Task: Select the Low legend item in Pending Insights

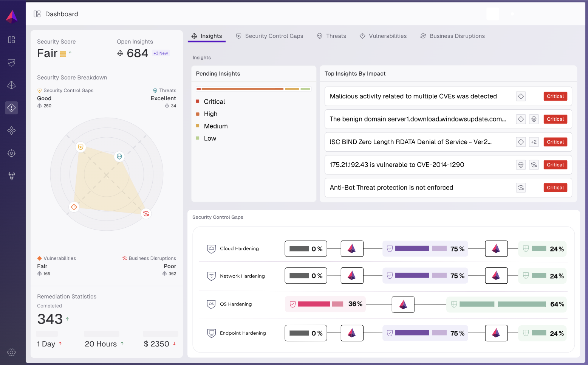Action: [x=210, y=138]
